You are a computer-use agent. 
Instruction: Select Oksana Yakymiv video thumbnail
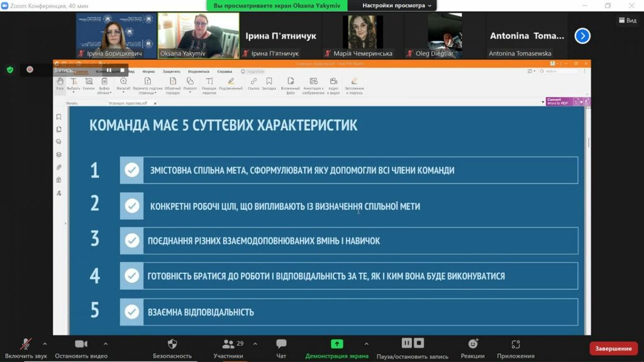(198, 35)
